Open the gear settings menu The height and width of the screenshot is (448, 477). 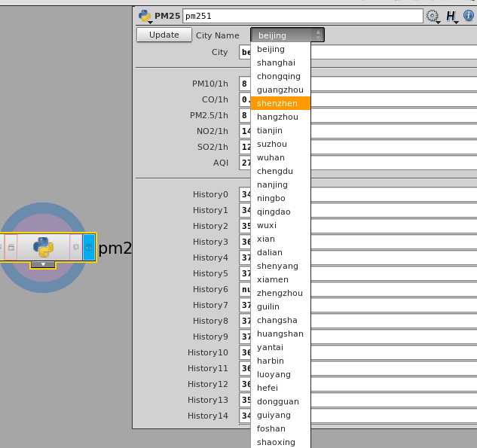pos(433,16)
